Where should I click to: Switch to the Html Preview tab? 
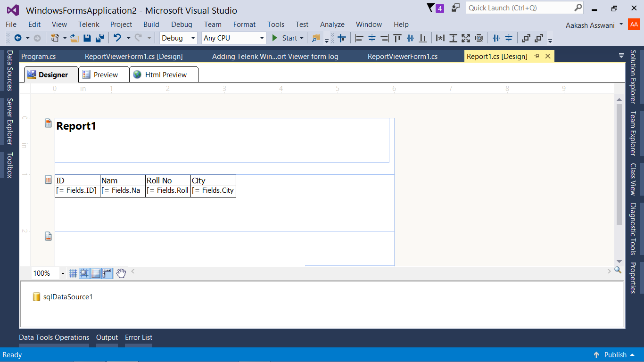tap(164, 74)
